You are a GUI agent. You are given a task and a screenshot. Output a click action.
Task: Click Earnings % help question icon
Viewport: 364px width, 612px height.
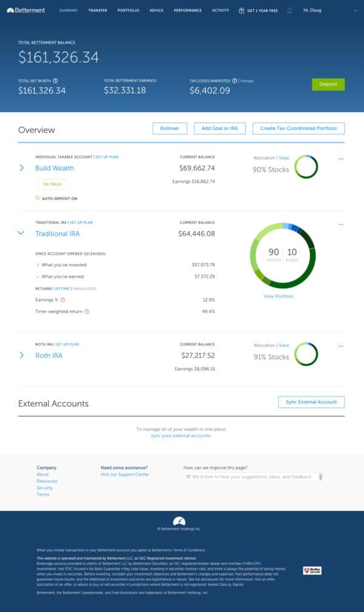tap(62, 300)
